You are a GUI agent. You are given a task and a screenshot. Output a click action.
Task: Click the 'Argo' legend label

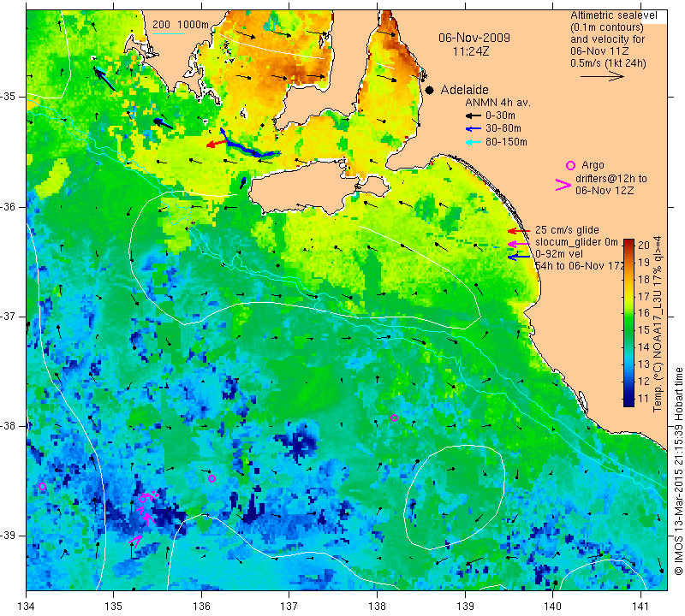[593, 165]
